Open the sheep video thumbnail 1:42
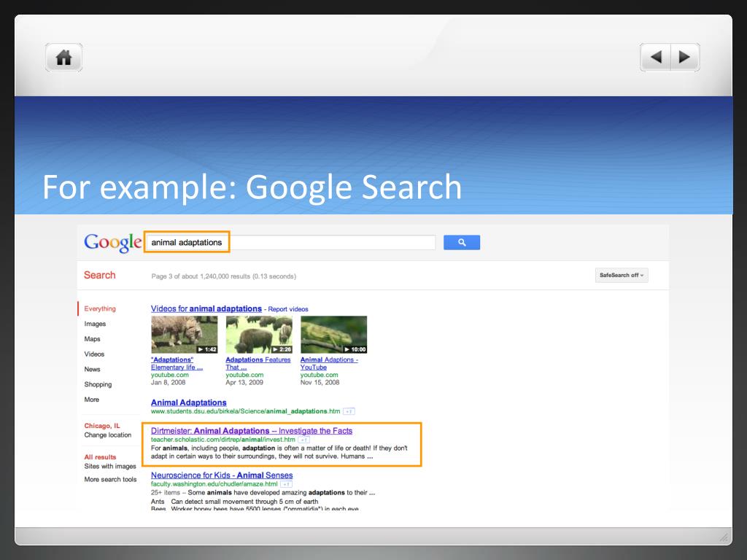This screenshot has width=747, height=560. tap(185, 335)
